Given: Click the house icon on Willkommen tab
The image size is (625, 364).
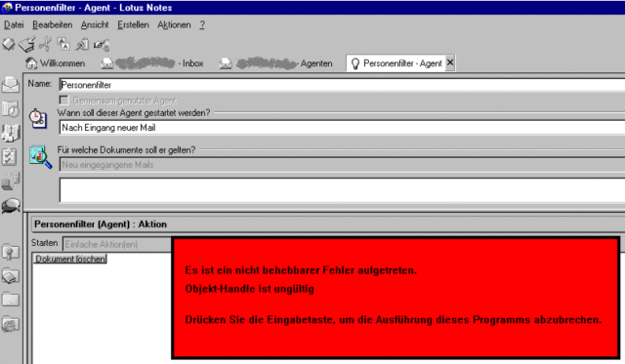Looking at the screenshot, I should 31,63.
